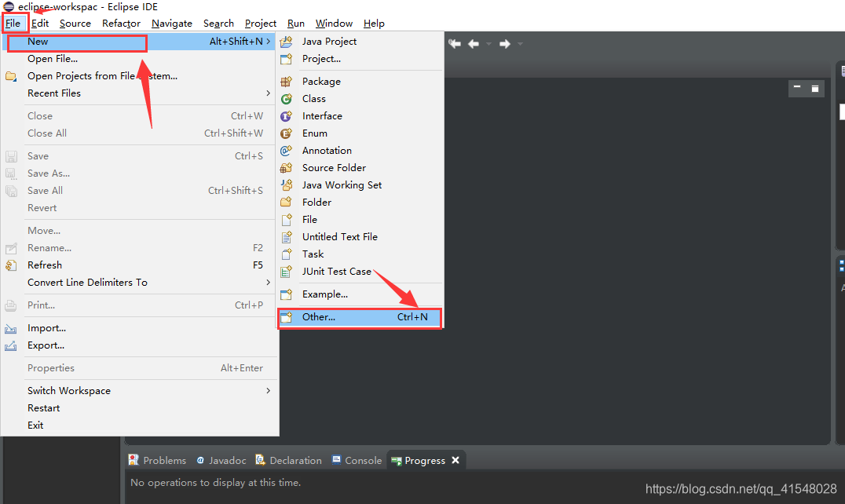The height and width of the screenshot is (504, 845).
Task: Click the last edit location arrow
Action: tap(455, 44)
